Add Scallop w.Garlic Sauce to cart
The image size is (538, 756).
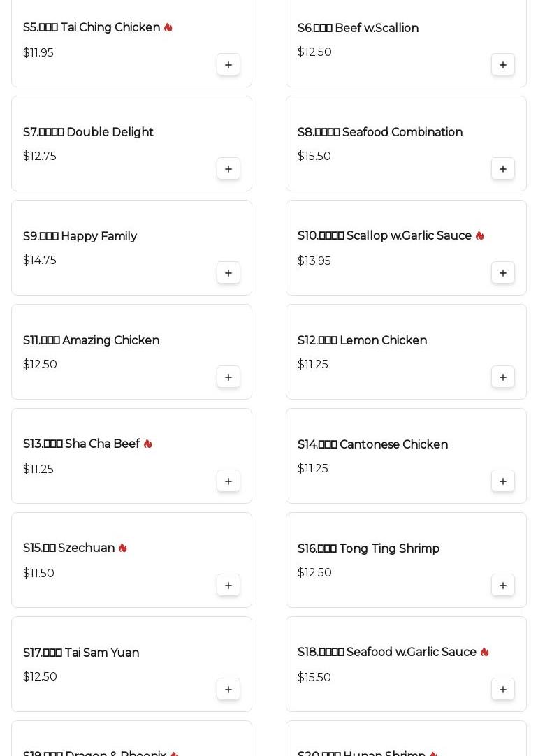tap(503, 273)
